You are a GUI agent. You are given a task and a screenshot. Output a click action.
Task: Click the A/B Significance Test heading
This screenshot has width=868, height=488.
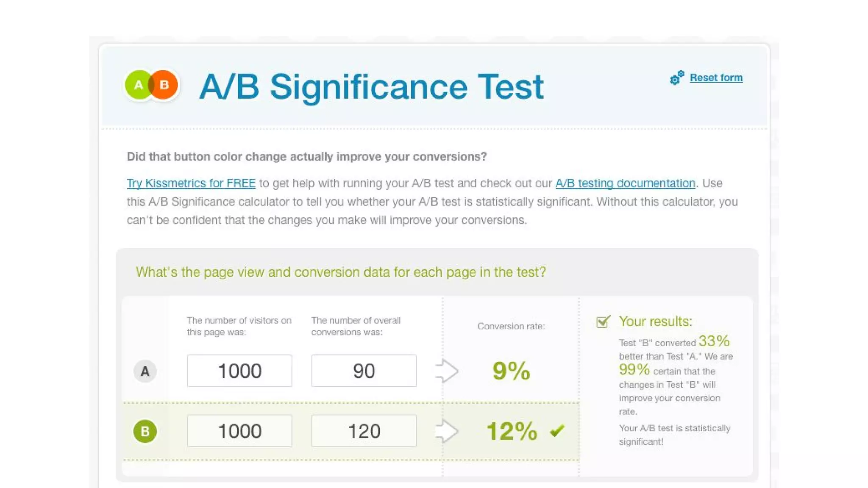coord(371,87)
